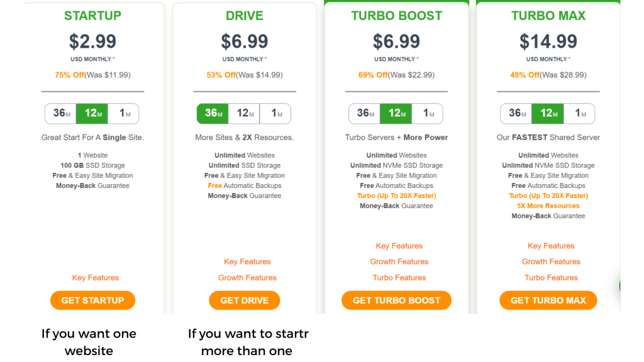This screenshot has width=644, height=362.
Task: Switch Turbo Boost to 36-month term
Action: tap(365, 114)
